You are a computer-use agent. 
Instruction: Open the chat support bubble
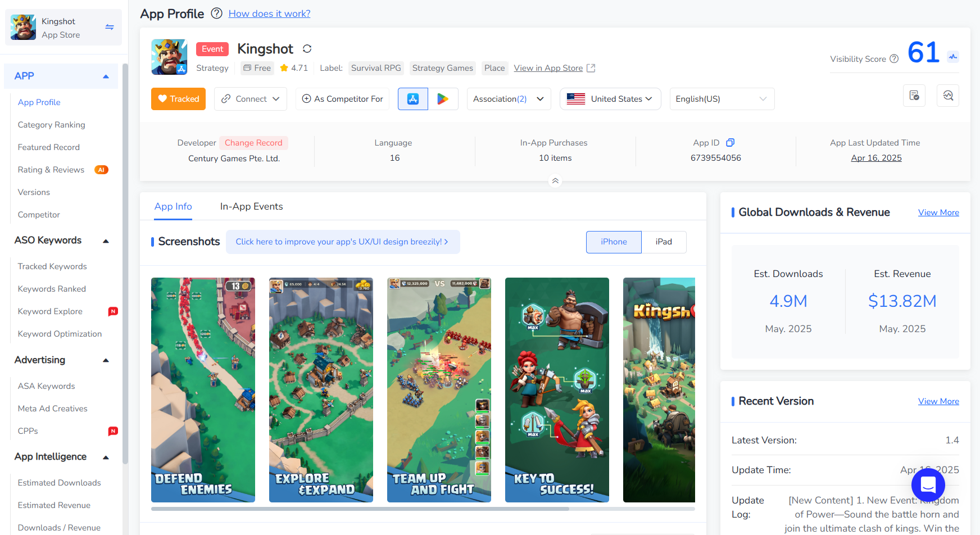pyautogui.click(x=928, y=484)
